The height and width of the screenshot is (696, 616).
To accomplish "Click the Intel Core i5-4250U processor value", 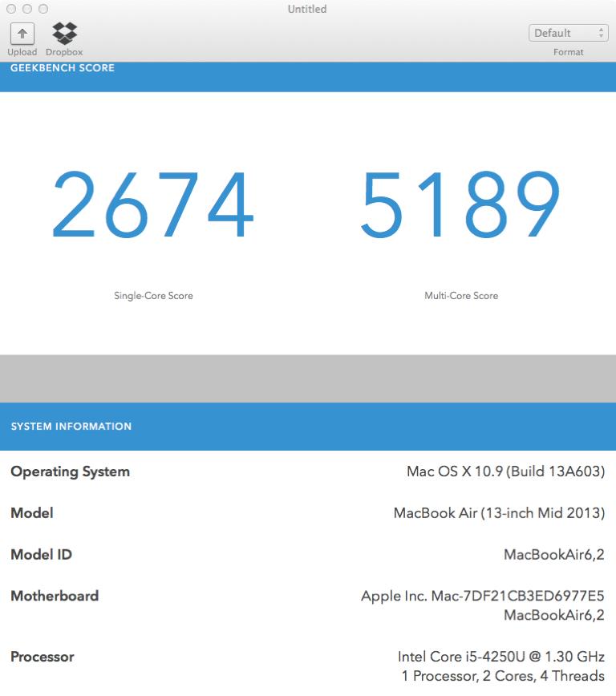I will pyautogui.click(x=500, y=657).
